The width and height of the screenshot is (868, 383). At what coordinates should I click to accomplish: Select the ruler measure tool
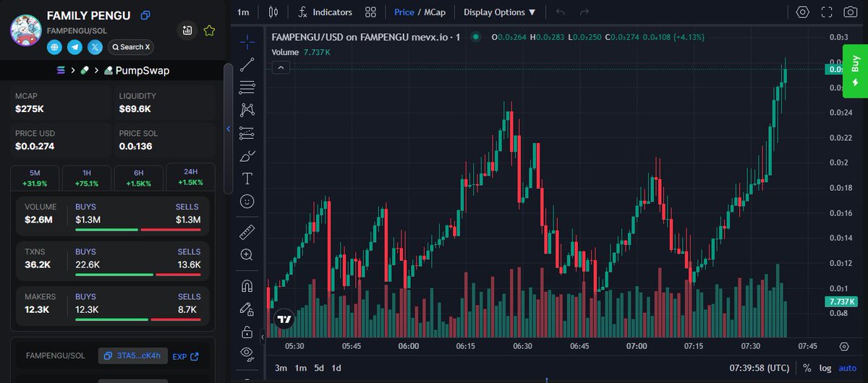point(247,232)
